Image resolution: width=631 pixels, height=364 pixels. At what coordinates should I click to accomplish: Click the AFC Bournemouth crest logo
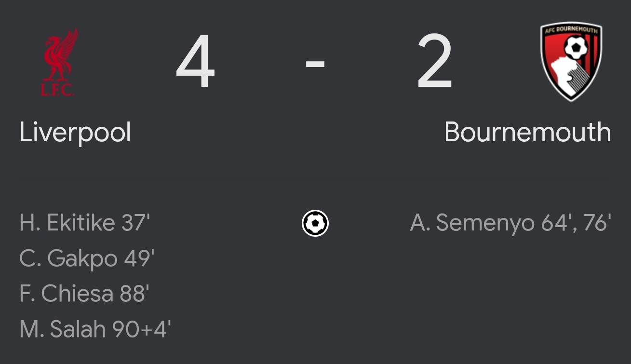[x=571, y=60]
